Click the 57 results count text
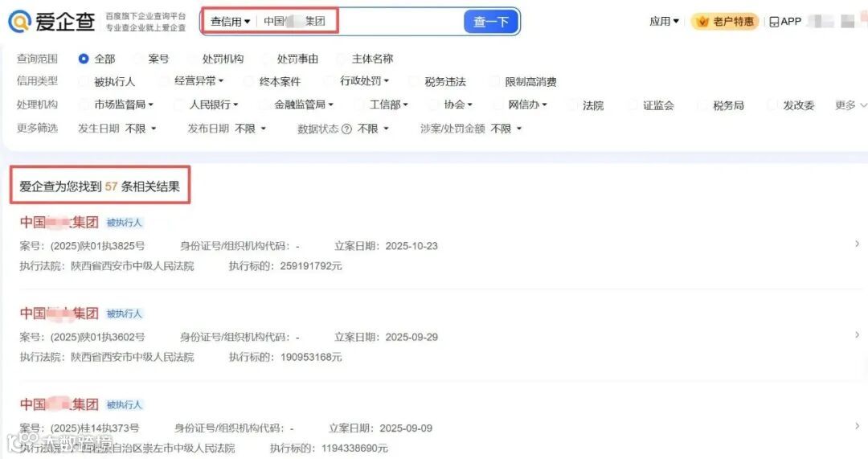 [100, 186]
